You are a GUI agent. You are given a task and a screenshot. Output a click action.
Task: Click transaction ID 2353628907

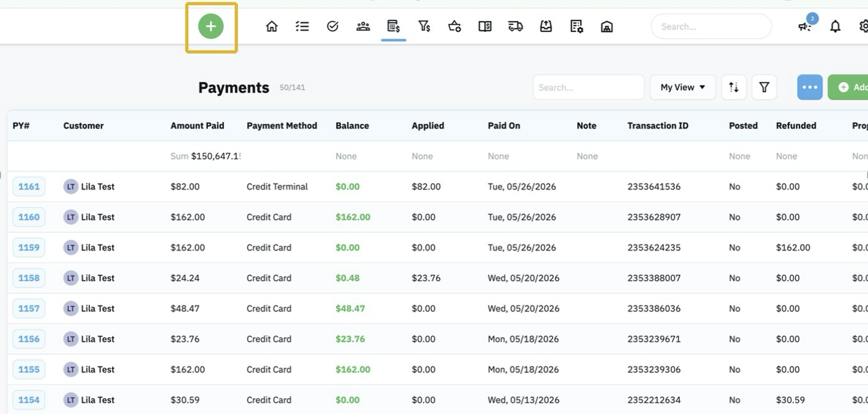654,217
